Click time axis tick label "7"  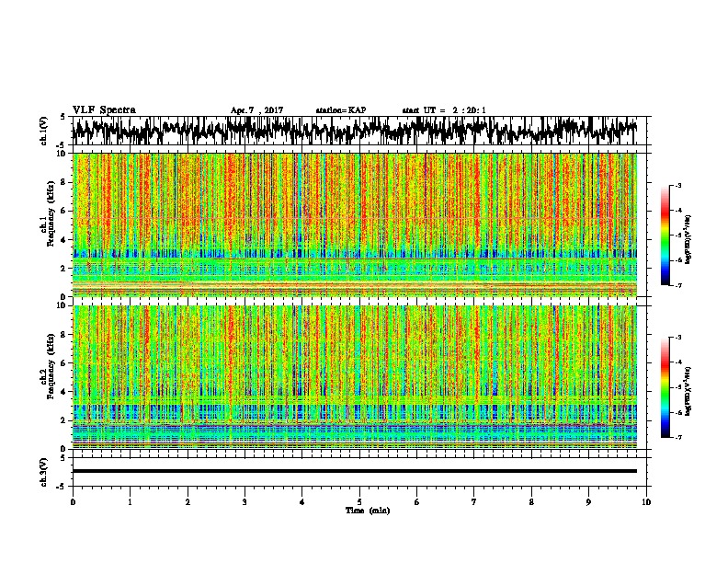[474, 501]
